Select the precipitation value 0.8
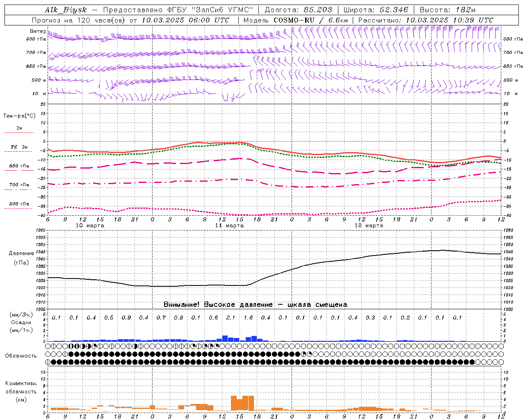525x420 pixels. click(x=178, y=317)
